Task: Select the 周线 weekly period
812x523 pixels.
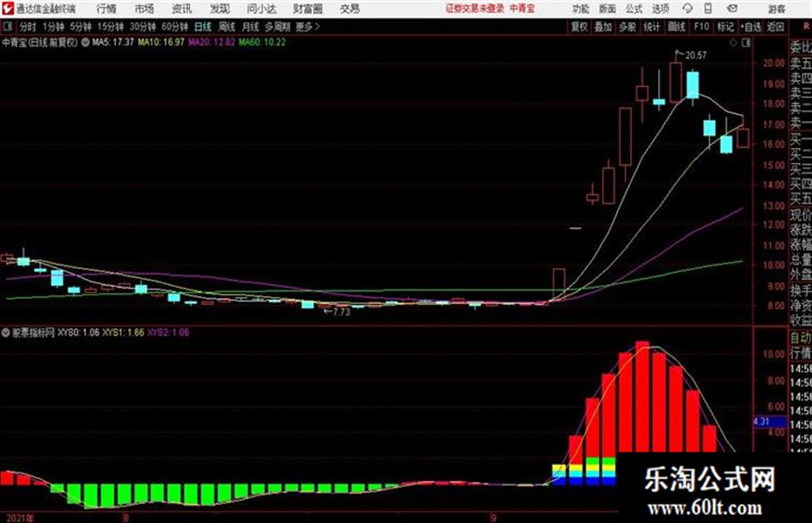Action: (x=227, y=27)
